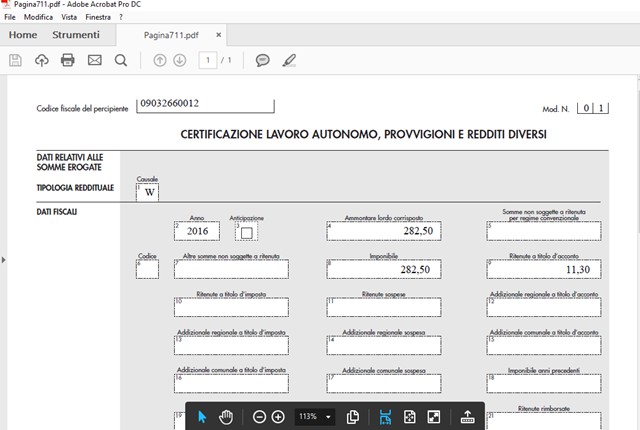Click the Addizionale regionale sospesa field
640x430 pixels.
click(384, 346)
